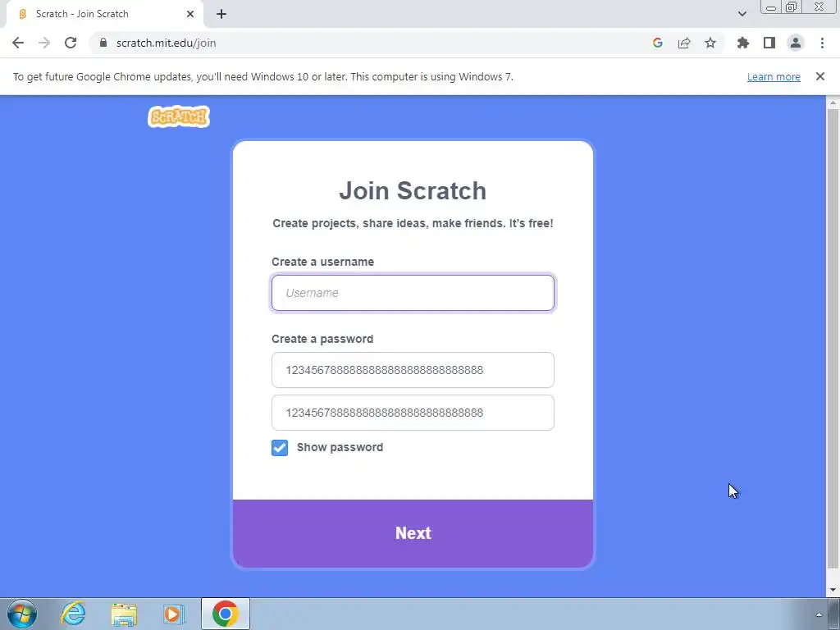The image size is (840, 630).
Task: Click the Scratch logo
Action: click(178, 116)
